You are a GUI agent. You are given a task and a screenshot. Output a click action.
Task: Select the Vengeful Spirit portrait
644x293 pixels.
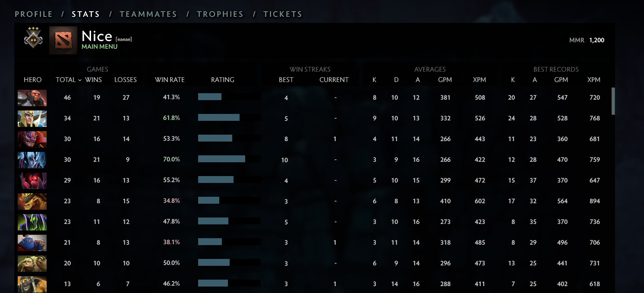pos(32,160)
